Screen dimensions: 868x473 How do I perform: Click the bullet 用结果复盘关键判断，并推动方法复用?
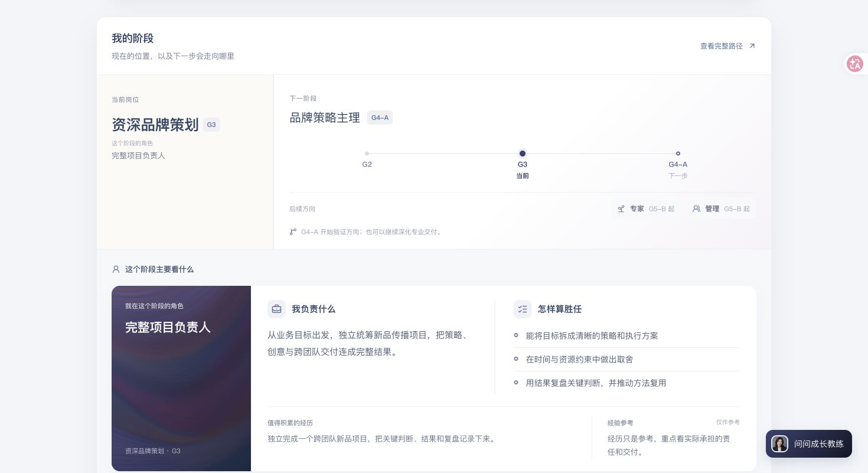596,383
